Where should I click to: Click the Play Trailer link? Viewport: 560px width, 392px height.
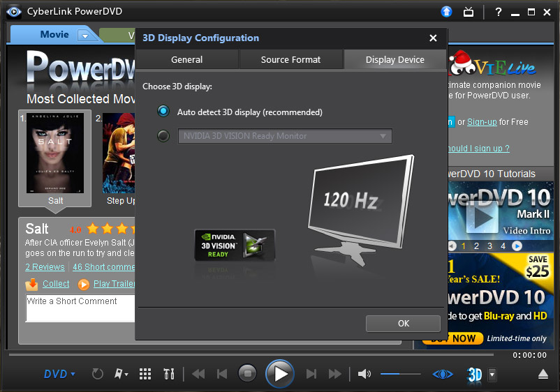(x=115, y=284)
